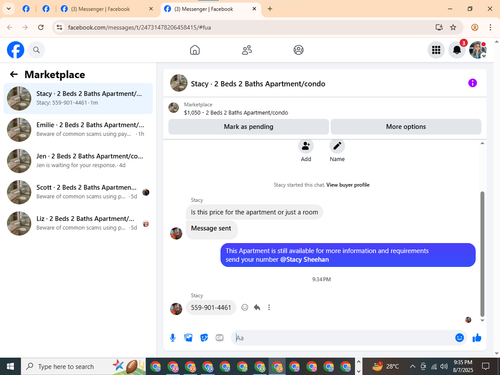Viewport: 500px width, 375px height.
Task: Open the Scott conversation in the list
Action: tap(78, 192)
